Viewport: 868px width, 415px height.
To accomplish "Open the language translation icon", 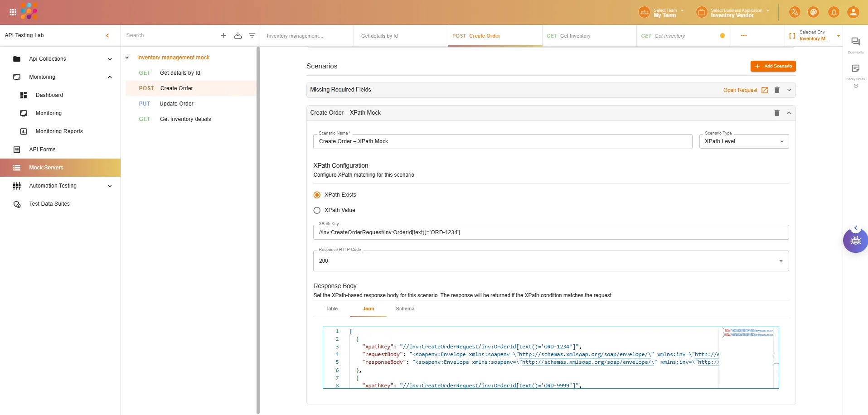I will (x=794, y=12).
